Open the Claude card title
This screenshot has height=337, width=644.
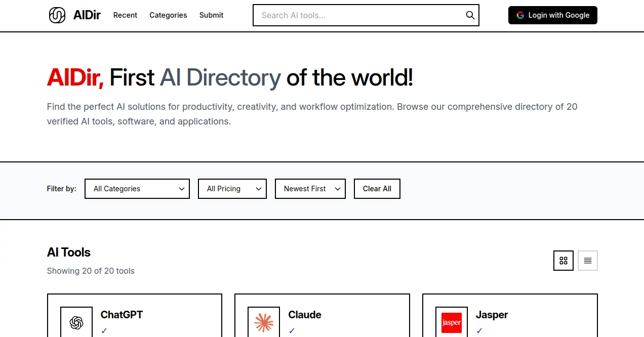[305, 315]
